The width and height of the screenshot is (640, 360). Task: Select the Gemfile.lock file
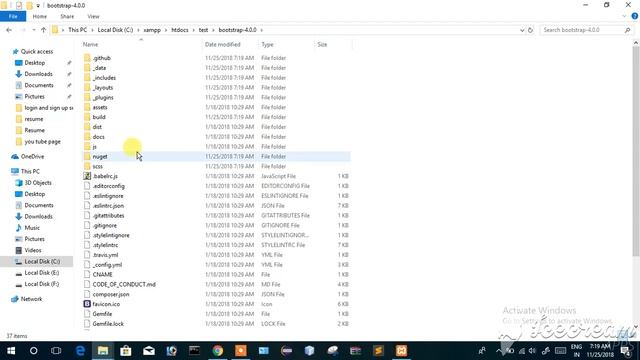[108, 324]
